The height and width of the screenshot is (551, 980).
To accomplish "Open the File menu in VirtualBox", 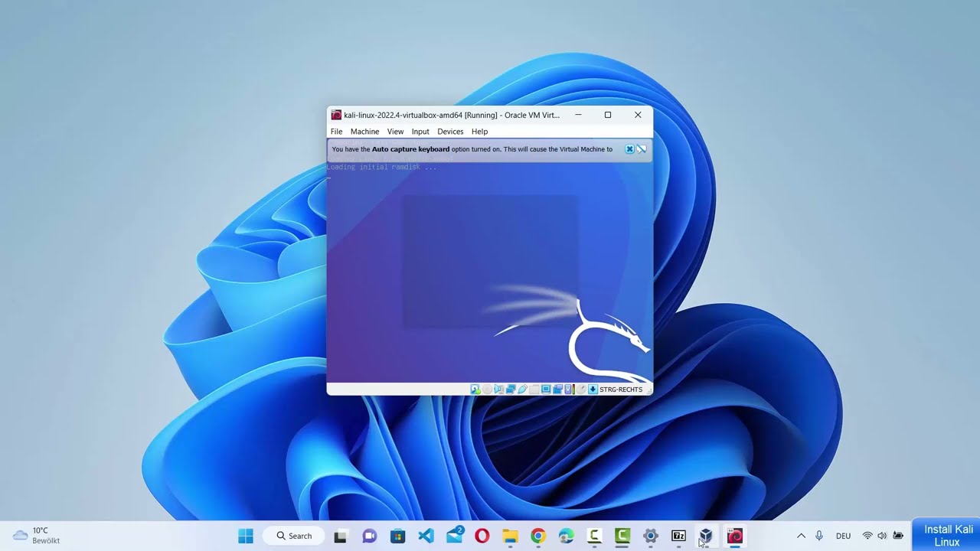I will [336, 132].
